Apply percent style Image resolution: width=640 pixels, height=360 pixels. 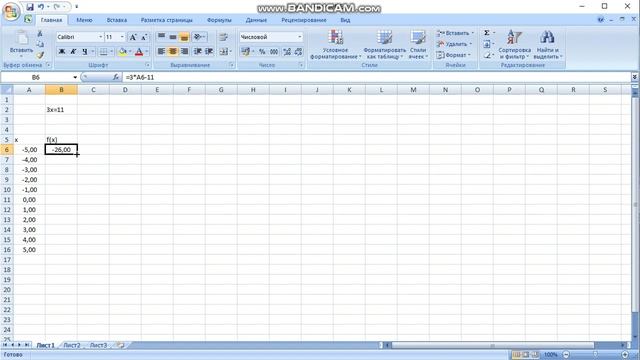[x=262, y=51]
